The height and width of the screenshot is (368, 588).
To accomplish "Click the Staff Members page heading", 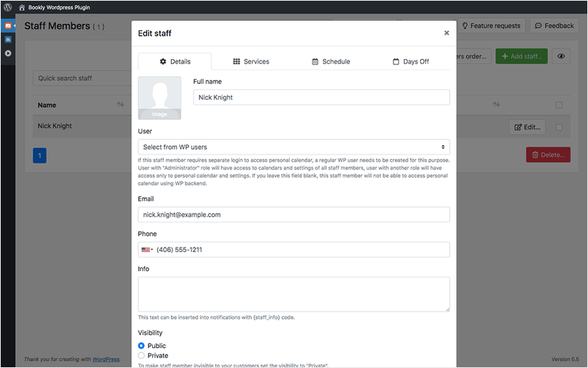I will point(57,26).
